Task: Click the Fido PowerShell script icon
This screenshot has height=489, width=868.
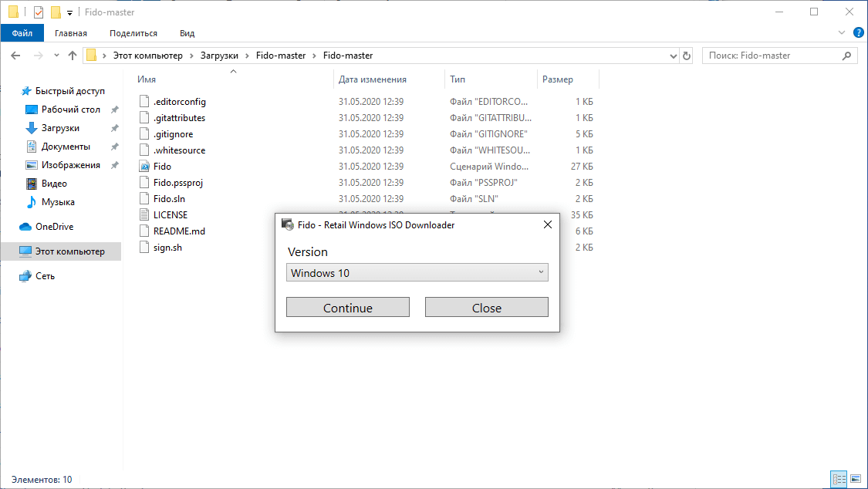Action: pos(144,166)
